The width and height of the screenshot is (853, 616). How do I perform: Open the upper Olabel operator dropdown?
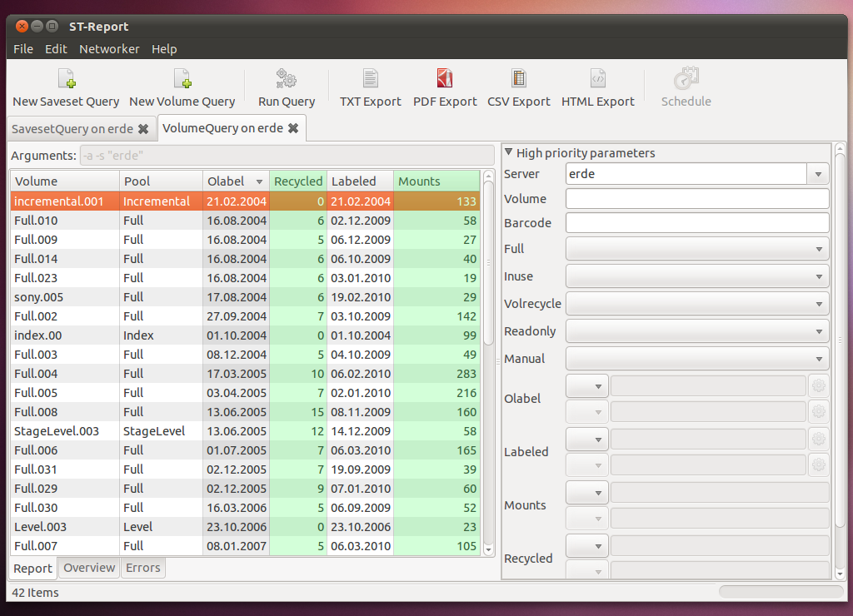(587, 386)
